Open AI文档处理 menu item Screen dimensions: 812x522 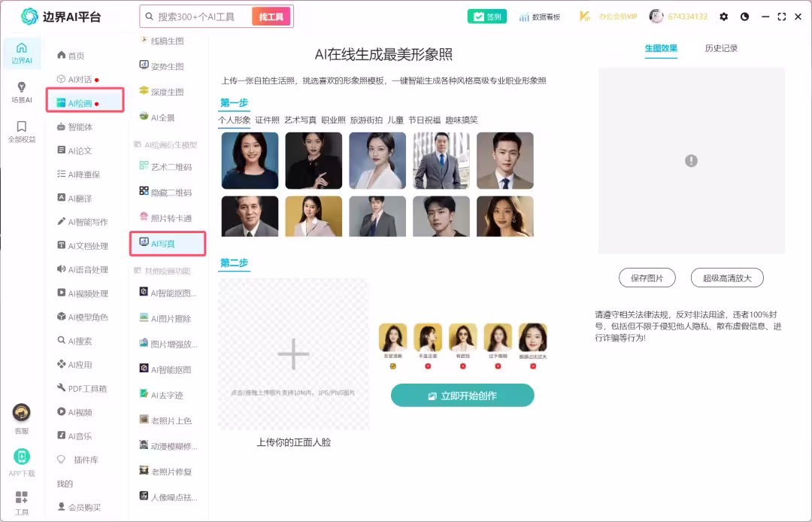(83, 245)
